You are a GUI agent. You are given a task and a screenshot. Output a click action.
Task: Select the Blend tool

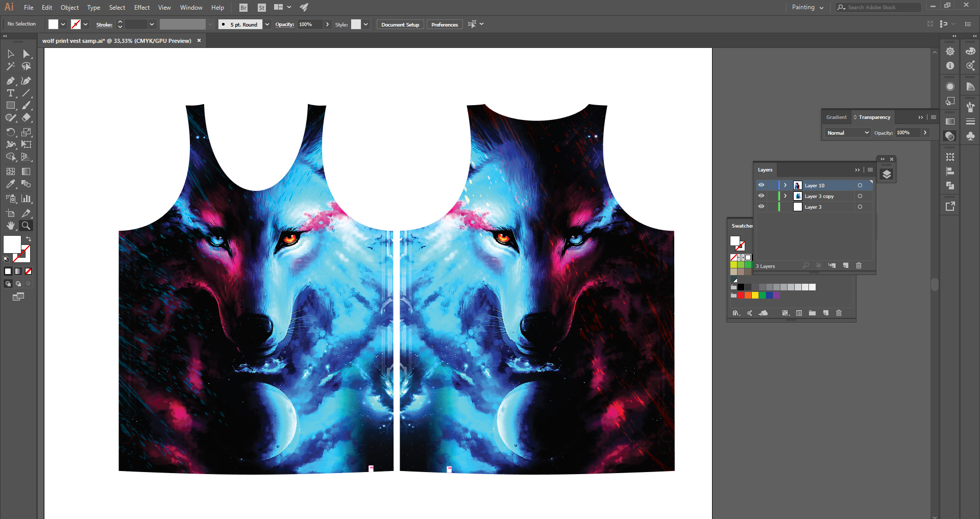[x=26, y=184]
